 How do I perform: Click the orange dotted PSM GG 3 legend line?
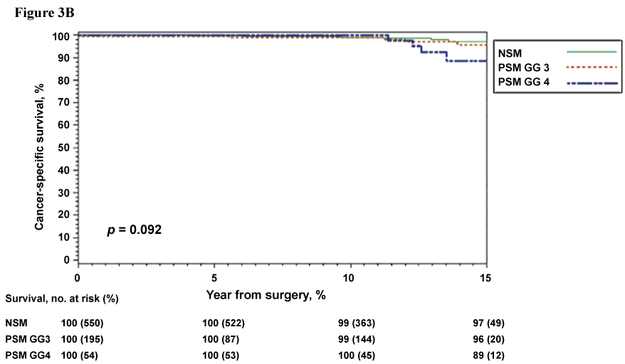pyautogui.click(x=591, y=68)
